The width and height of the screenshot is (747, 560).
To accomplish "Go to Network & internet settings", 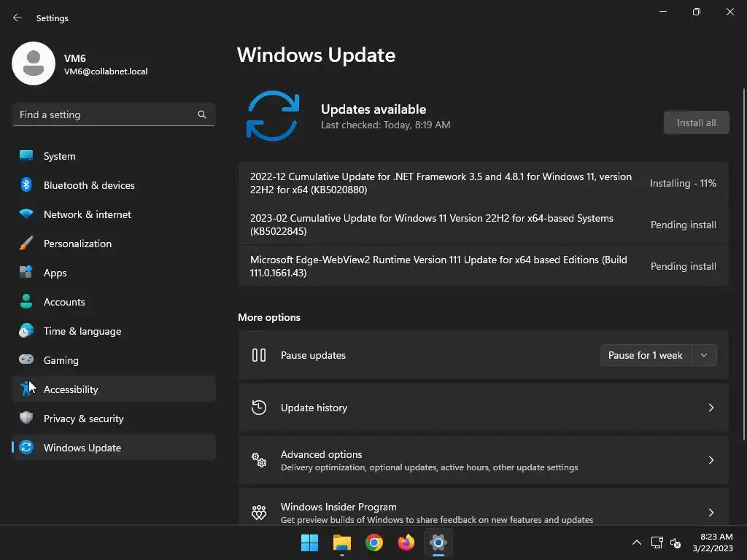I will coord(114,214).
